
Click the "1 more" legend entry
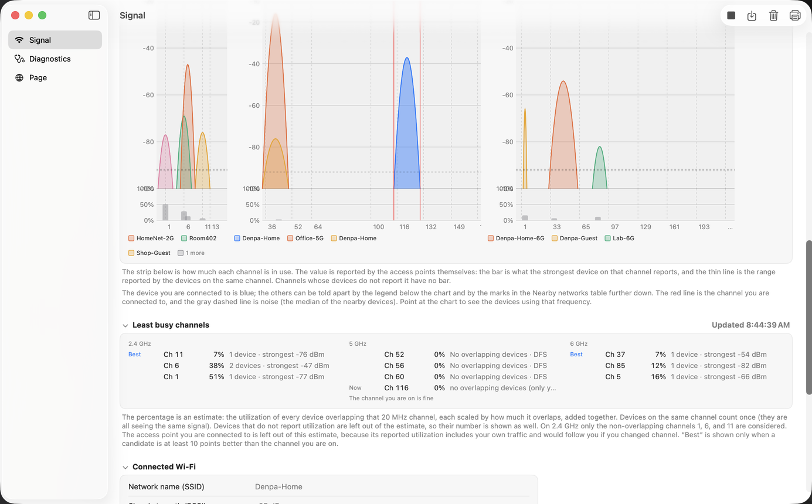191,253
